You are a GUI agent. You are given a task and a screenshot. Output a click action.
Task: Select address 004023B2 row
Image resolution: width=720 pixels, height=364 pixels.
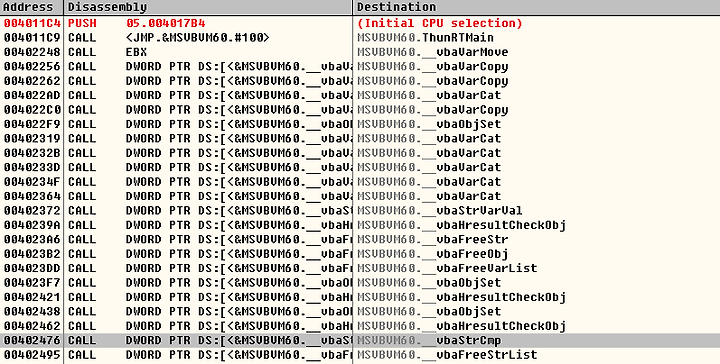(x=32, y=253)
